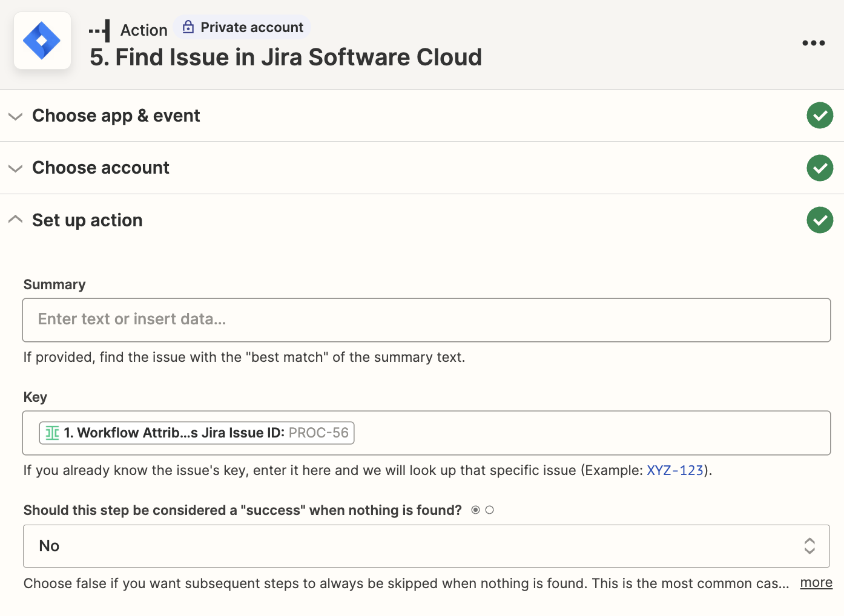This screenshot has width=844, height=616.
Task: Expand the Choose account chevron
Action: pyautogui.click(x=16, y=168)
